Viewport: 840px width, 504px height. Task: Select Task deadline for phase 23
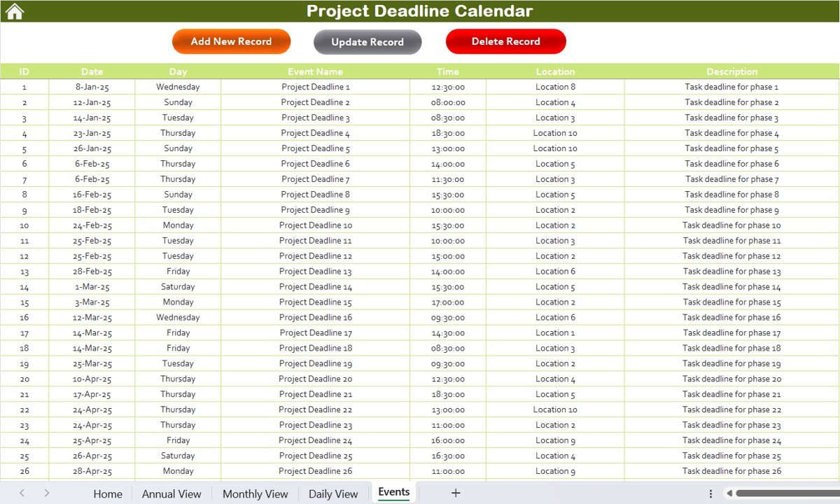click(731, 425)
